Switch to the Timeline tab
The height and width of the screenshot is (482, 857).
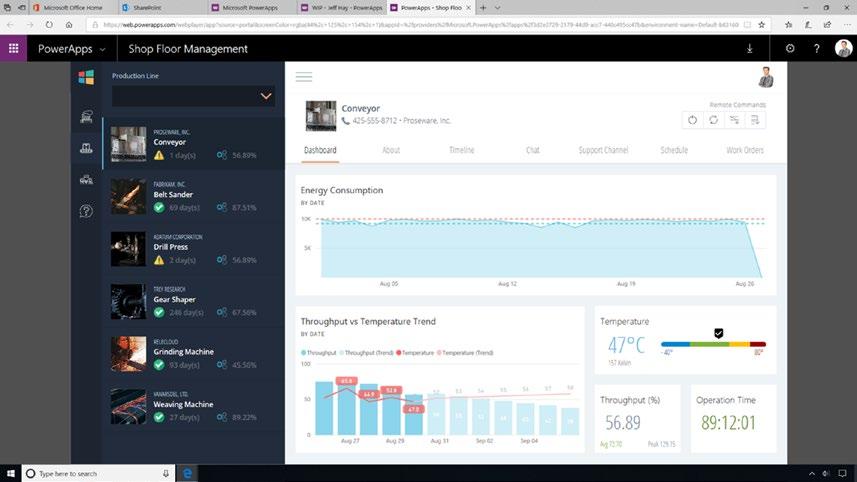pyautogui.click(x=462, y=150)
